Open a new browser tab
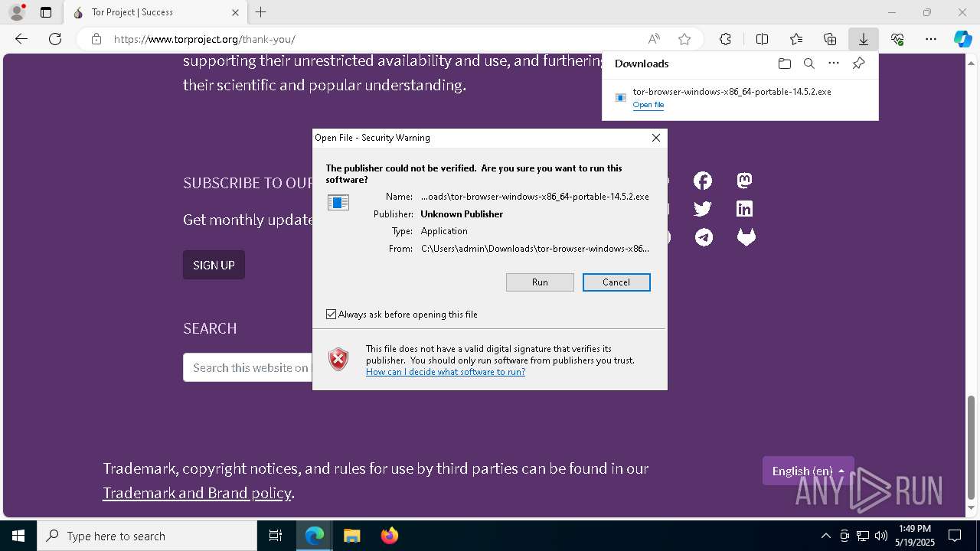Image resolution: width=980 pixels, height=551 pixels. (261, 12)
